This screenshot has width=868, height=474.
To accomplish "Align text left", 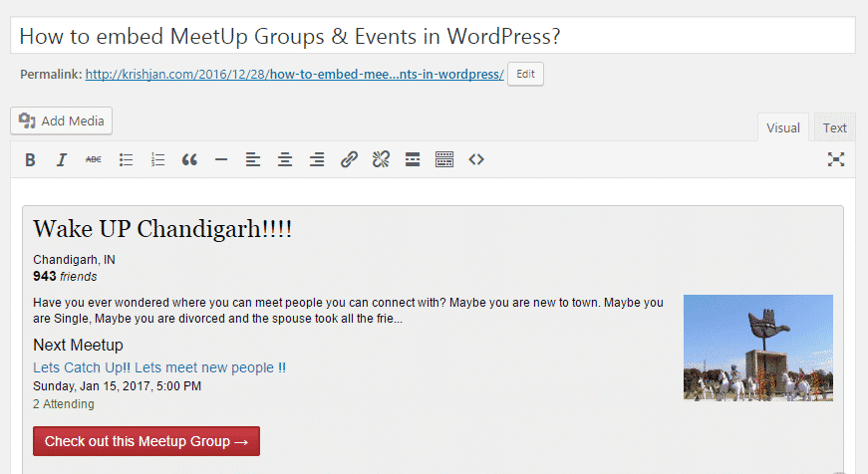I will tap(253, 160).
